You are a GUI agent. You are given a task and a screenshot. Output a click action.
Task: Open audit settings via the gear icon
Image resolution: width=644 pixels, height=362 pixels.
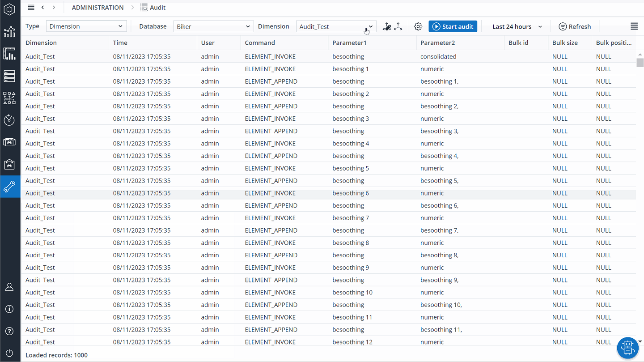pos(418,26)
